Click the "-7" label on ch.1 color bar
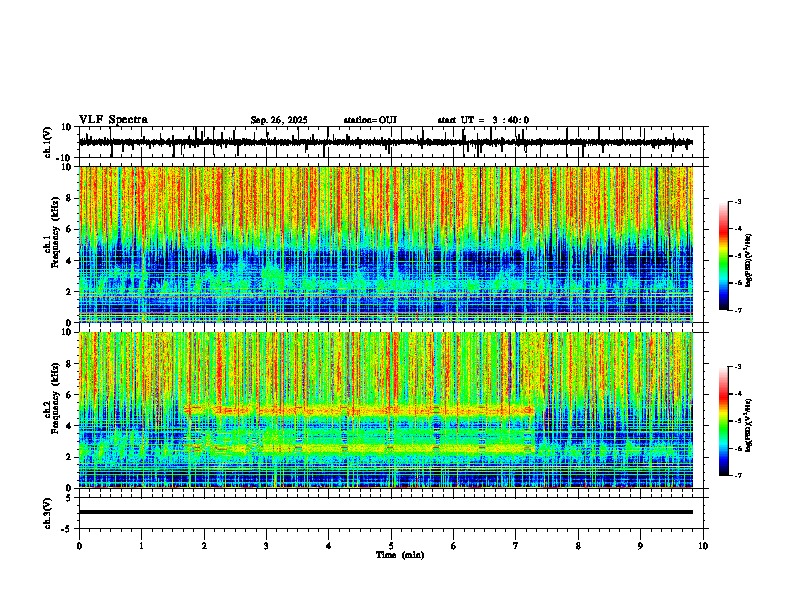 738,310
